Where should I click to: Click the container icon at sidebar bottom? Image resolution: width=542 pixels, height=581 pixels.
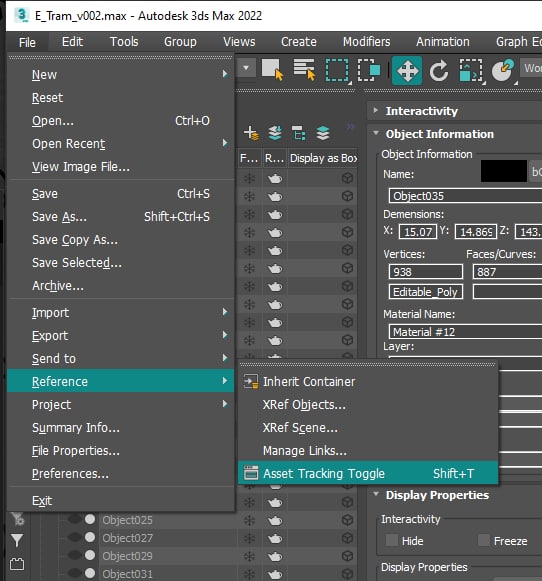[17, 564]
